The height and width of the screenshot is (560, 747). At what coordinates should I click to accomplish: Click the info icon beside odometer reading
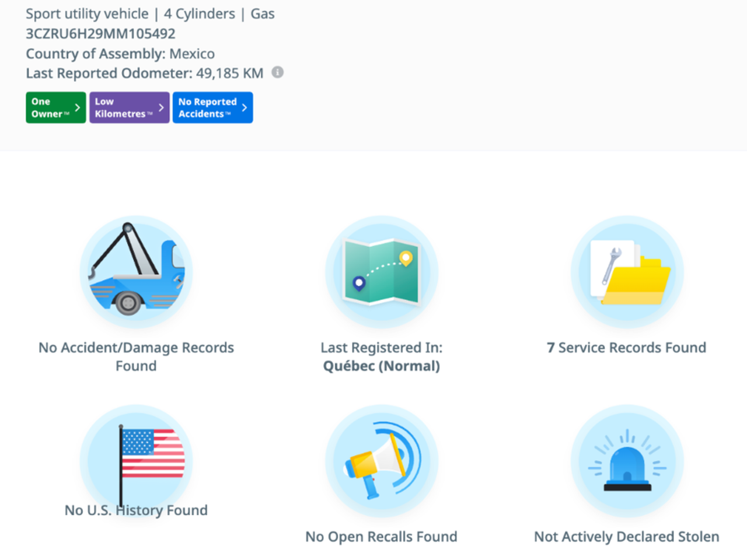(278, 72)
